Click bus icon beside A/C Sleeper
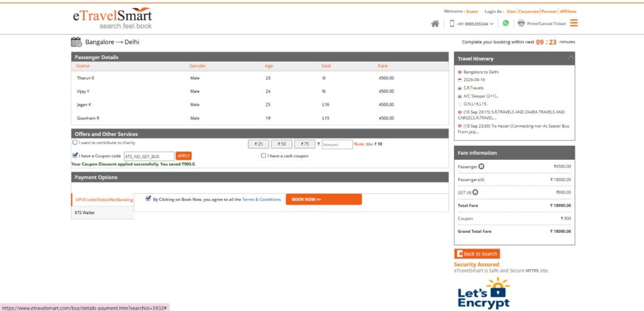 click(x=460, y=96)
